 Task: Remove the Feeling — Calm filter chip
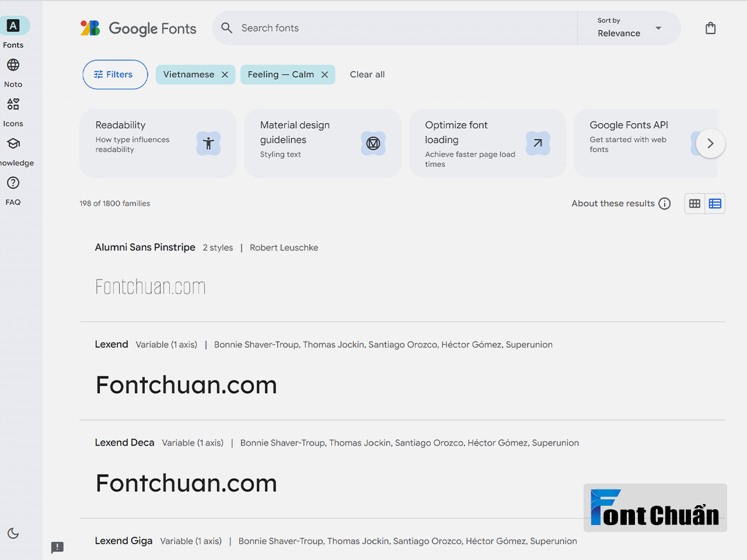(x=324, y=75)
